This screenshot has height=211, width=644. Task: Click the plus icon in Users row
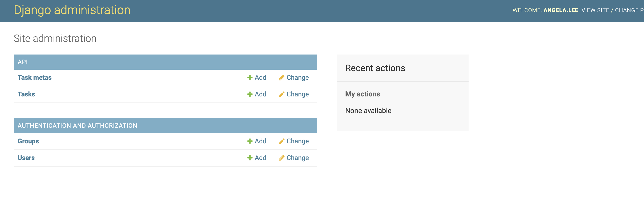click(x=250, y=158)
